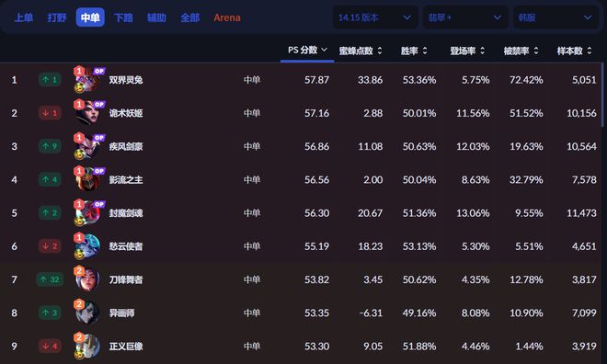This screenshot has width=607, height=364.
Task: Sort by 蜜蜂点数 column
Action: tap(361, 51)
